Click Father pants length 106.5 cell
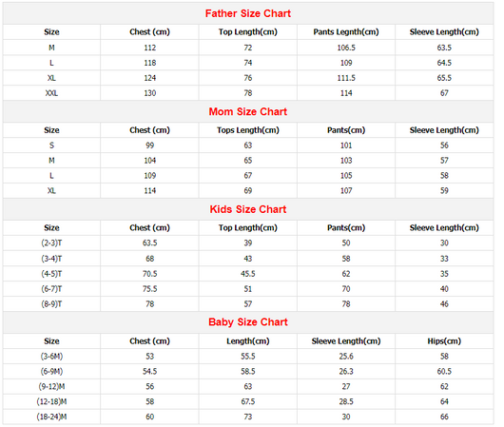 pyautogui.click(x=346, y=48)
